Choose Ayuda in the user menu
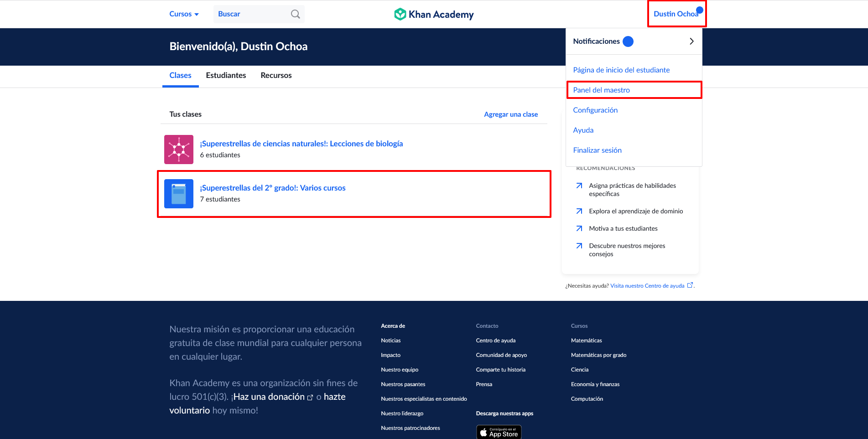Image resolution: width=868 pixels, height=439 pixels. coord(583,130)
